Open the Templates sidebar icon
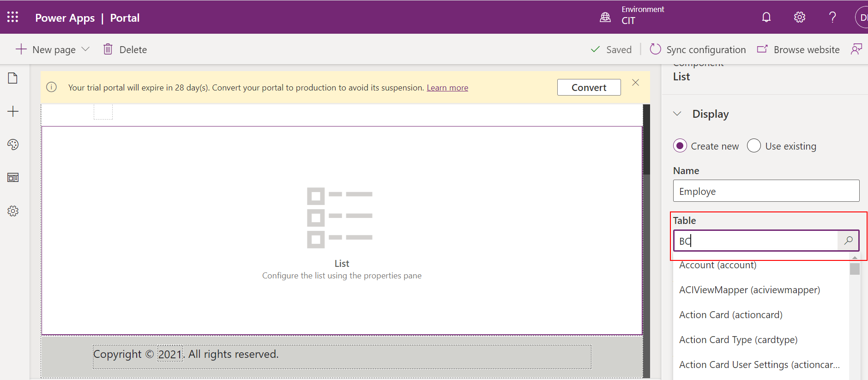Image resolution: width=868 pixels, height=380 pixels. point(13,178)
